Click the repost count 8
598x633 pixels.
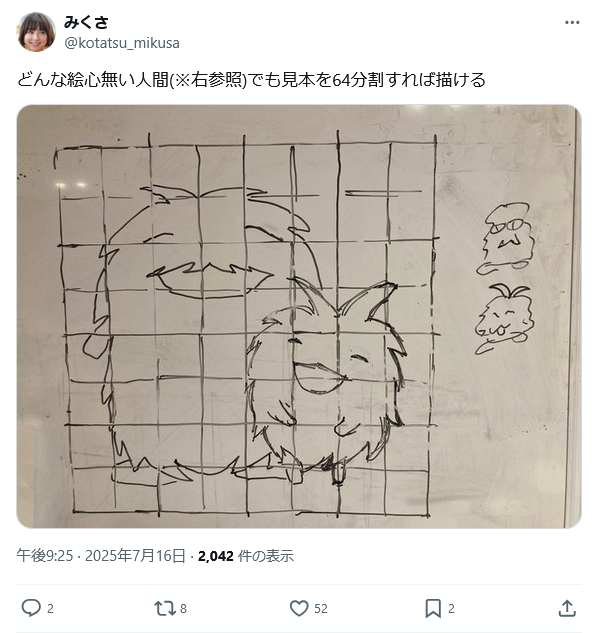[x=183, y=608]
